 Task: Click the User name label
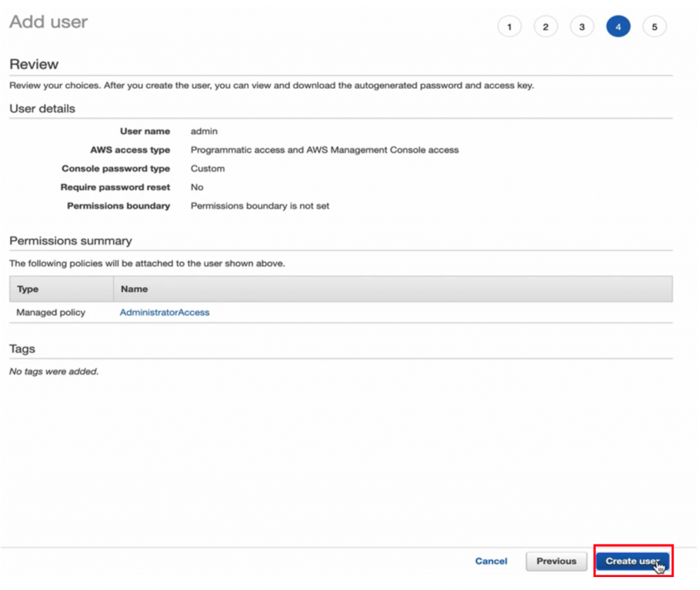145,131
